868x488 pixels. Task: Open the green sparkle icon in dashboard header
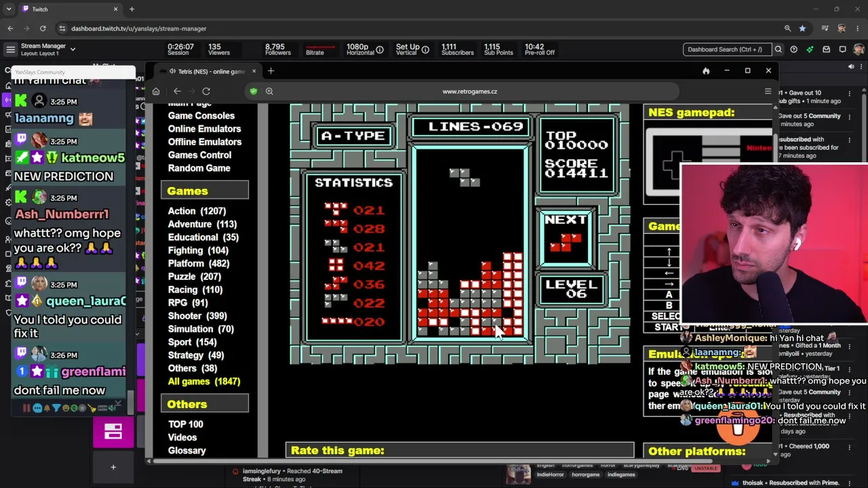(810, 49)
